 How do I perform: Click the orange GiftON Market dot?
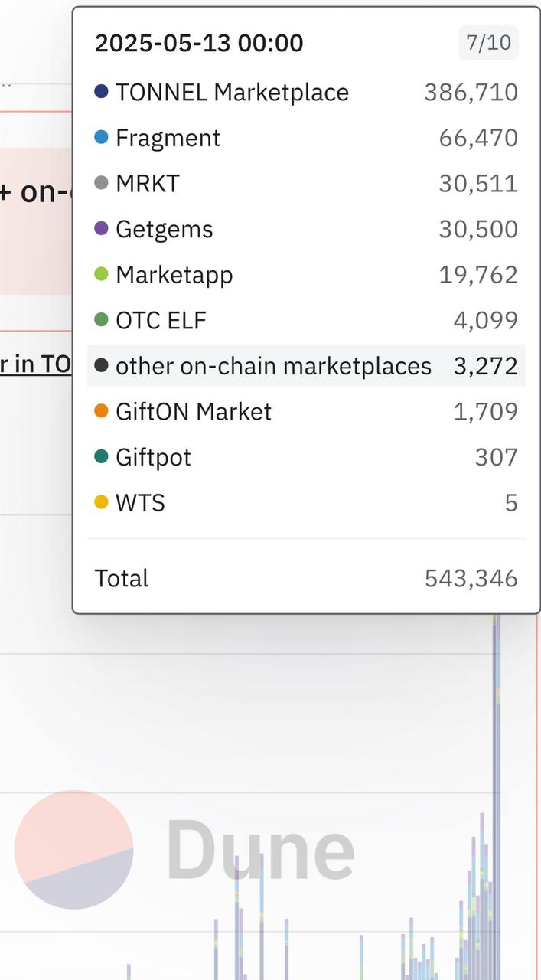point(101,412)
